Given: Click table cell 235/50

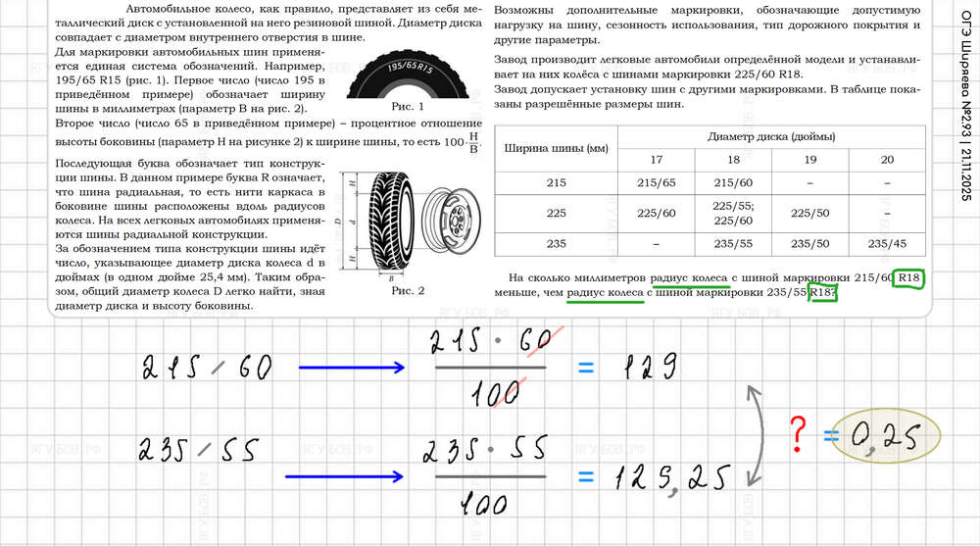Looking at the screenshot, I should (x=809, y=244).
